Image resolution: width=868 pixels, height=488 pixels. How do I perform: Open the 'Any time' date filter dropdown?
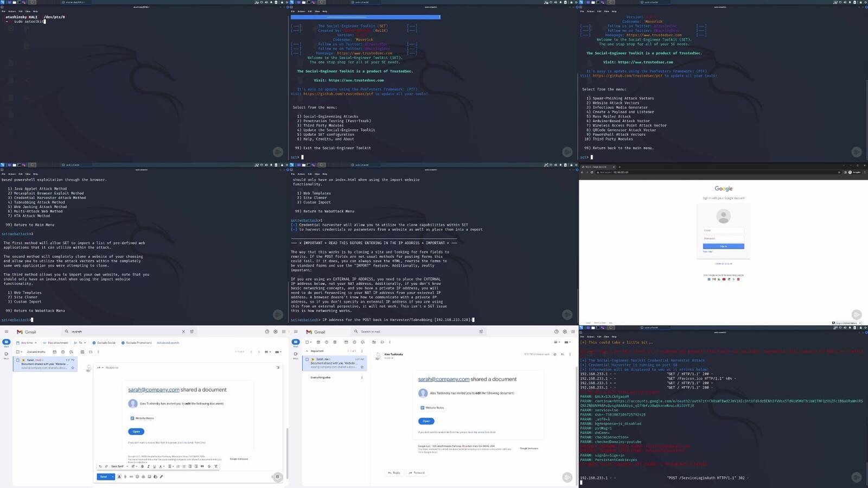[x=27, y=343]
